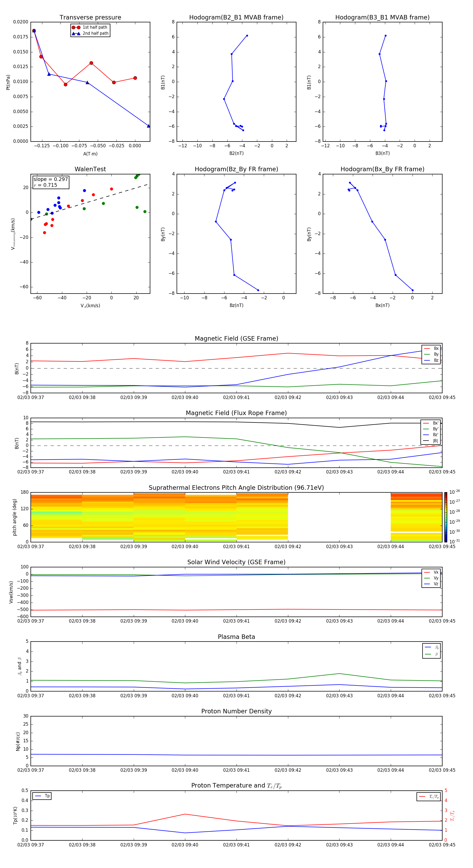Click the "Transverse pressure" plot title
Viewport: 473px width, 868px height.
[x=90, y=18]
